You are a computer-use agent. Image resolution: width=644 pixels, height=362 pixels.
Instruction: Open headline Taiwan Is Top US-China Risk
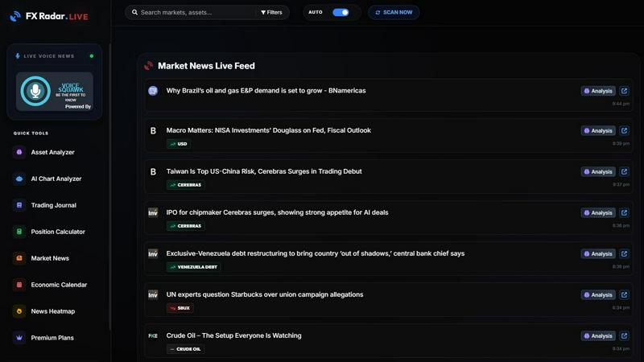click(x=264, y=171)
